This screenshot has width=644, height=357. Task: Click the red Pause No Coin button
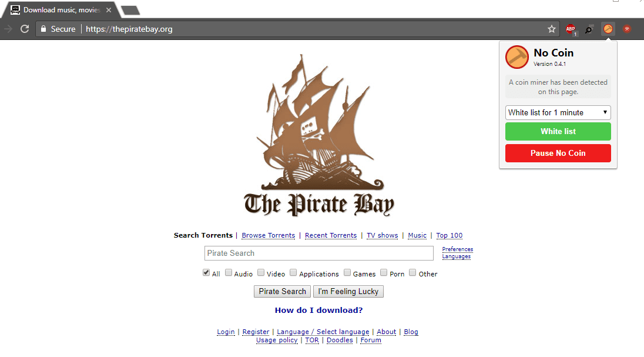(558, 153)
